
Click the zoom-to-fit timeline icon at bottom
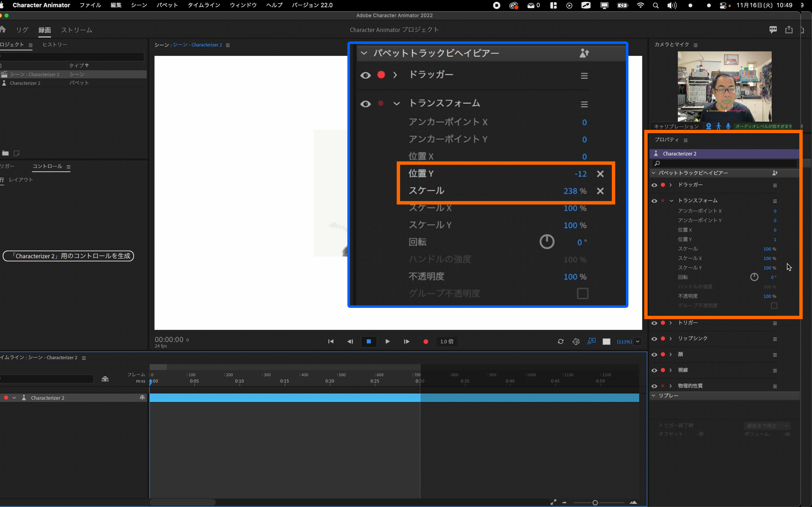tap(553, 502)
